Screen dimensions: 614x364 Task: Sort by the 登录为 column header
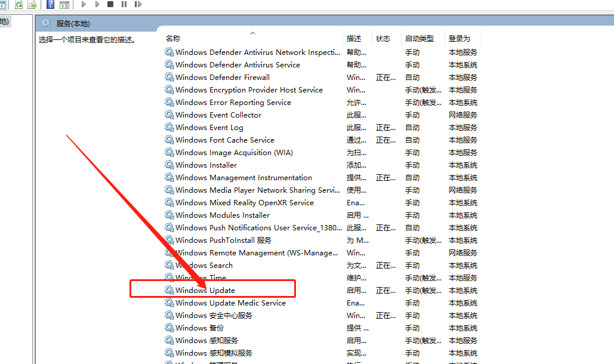tap(459, 38)
